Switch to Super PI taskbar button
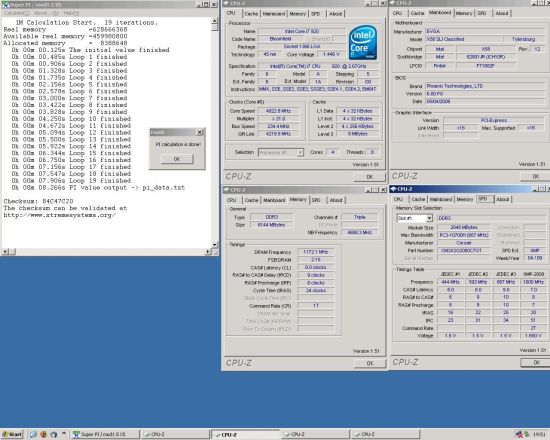Screen dimensions: 550x440 (x=105, y=434)
